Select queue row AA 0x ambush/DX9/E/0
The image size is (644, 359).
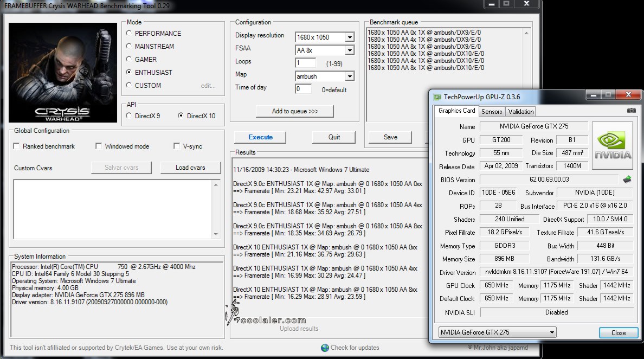pyautogui.click(x=424, y=33)
